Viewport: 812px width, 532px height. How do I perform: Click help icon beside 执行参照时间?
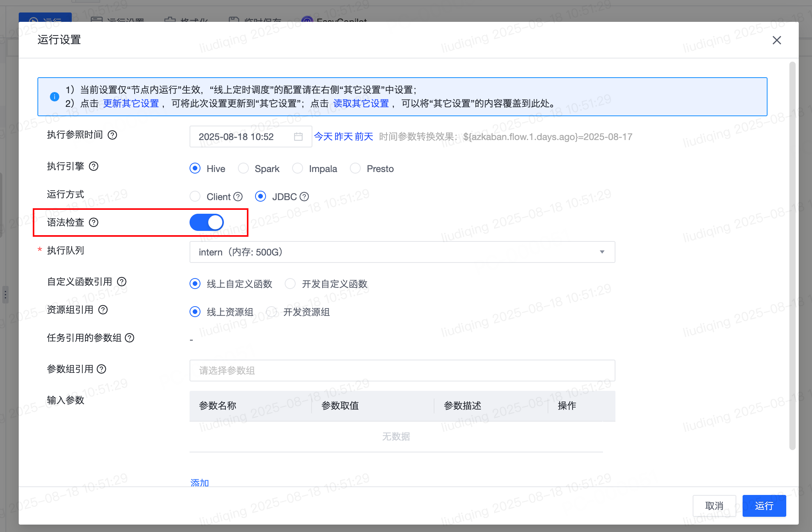(112, 135)
